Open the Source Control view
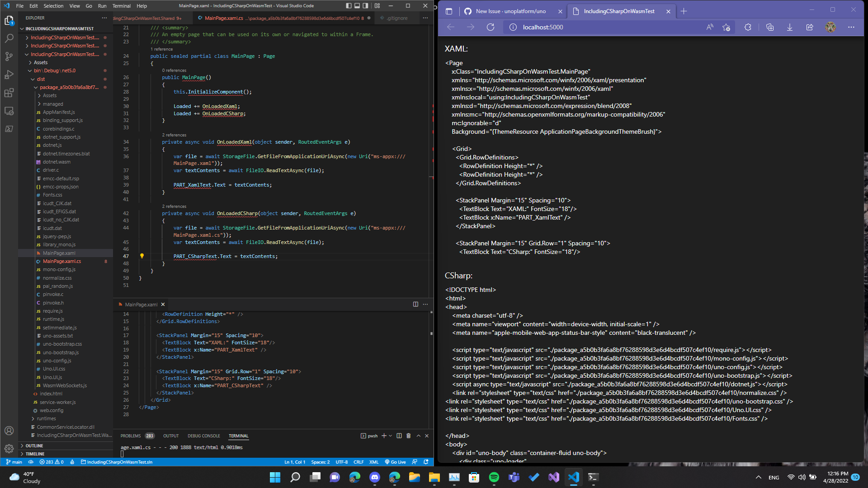This screenshot has height=488, width=868. 9,56
